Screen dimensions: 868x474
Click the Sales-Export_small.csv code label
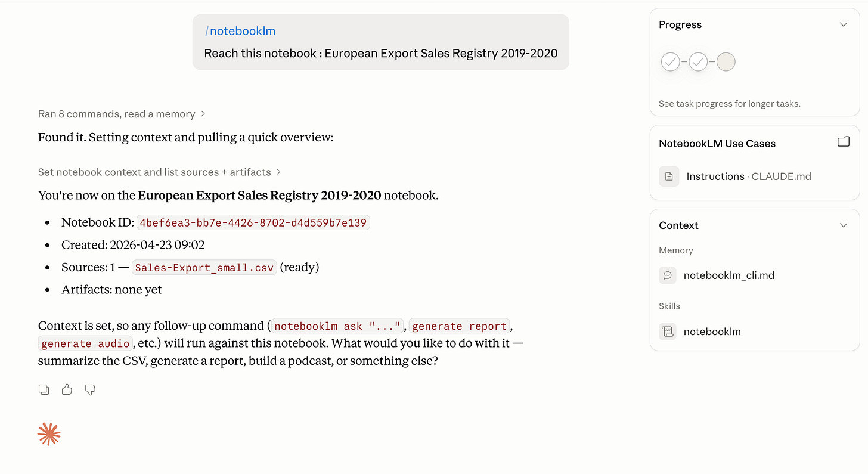click(204, 267)
